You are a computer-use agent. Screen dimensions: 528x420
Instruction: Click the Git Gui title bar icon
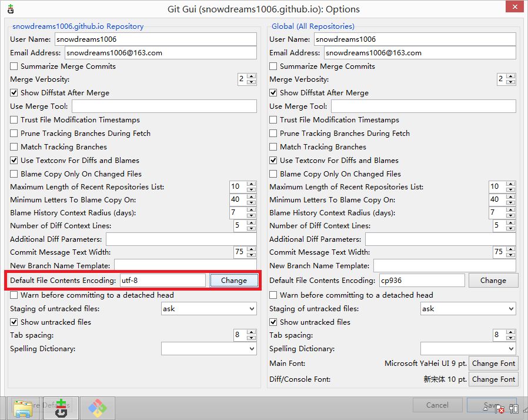click(x=11, y=9)
